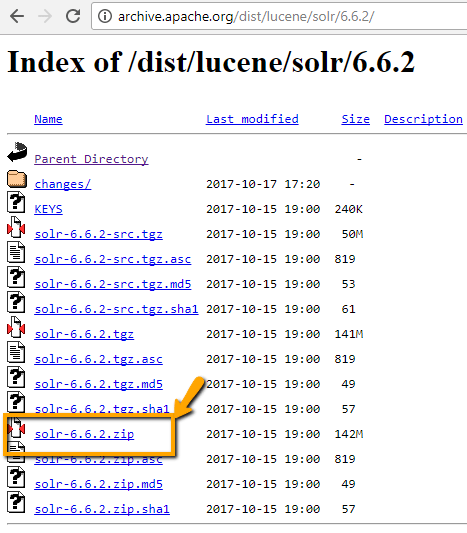Open solr-6.6.2-src.tgz.asc signature link
Viewport: 467px width, 533px height.
113,259
